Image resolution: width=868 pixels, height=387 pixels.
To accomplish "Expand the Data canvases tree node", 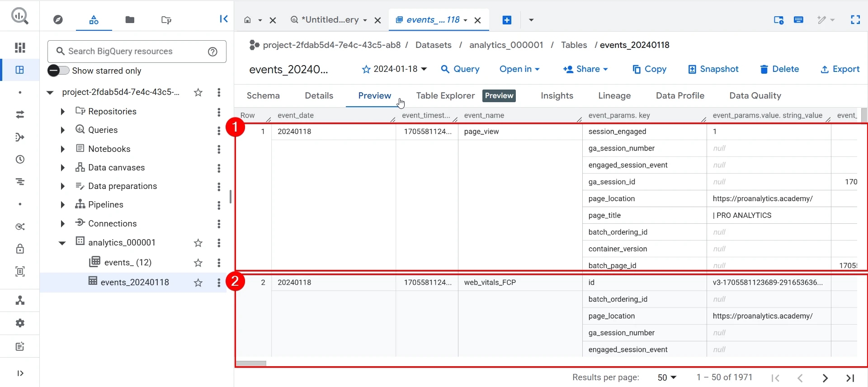I will [62, 168].
